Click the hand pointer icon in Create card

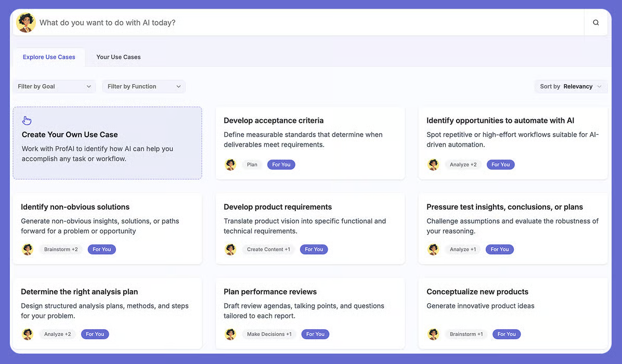[x=27, y=121]
